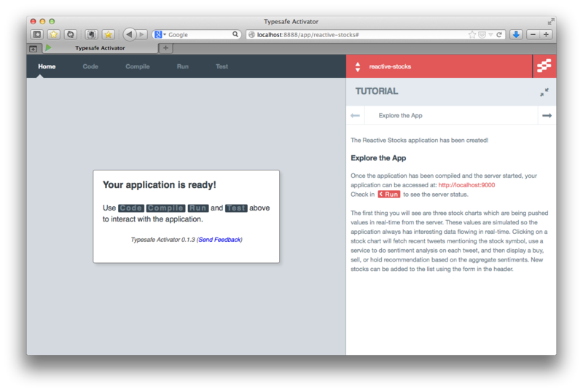Click the Run badge in the ready box

[x=197, y=208]
